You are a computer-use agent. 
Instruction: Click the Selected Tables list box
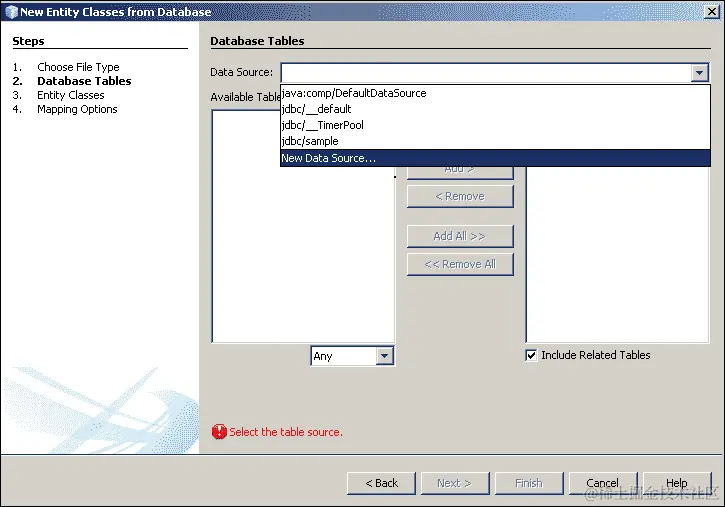coord(617,254)
